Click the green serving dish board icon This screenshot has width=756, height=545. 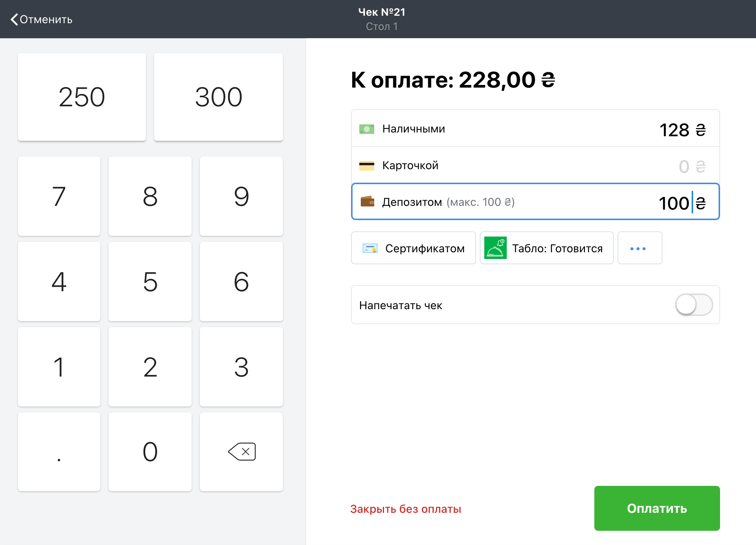click(x=495, y=248)
